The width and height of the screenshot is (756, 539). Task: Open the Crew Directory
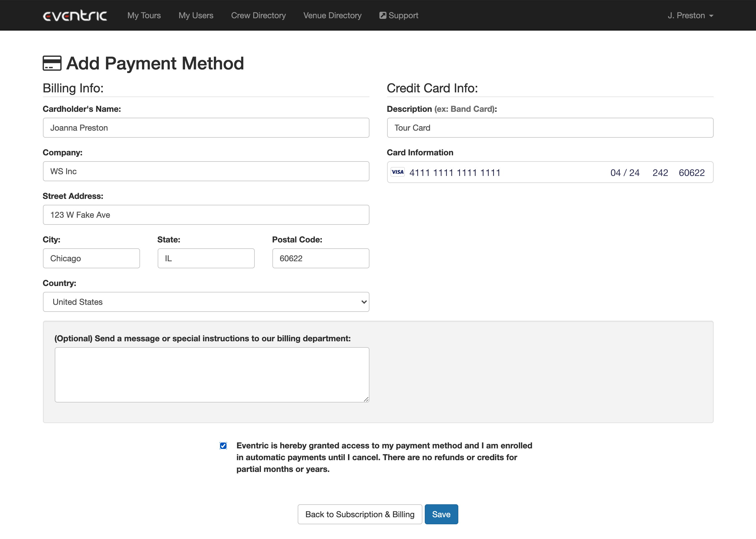pyautogui.click(x=258, y=15)
